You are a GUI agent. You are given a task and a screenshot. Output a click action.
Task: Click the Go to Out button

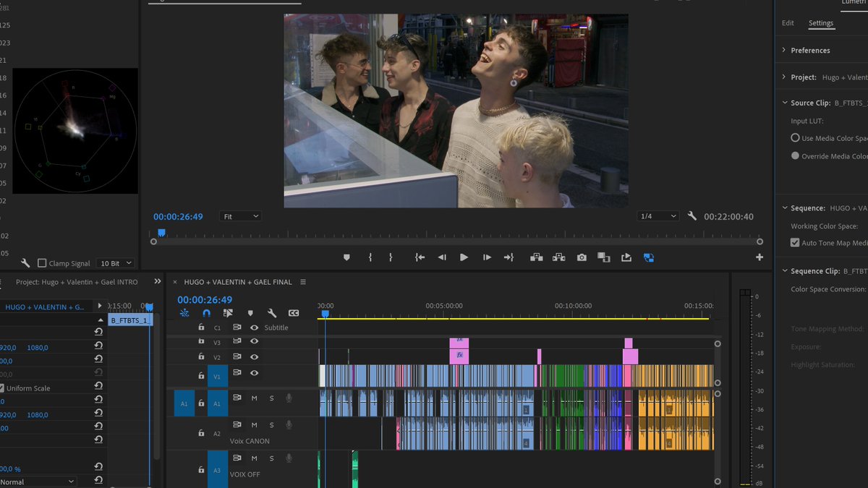pos(509,257)
